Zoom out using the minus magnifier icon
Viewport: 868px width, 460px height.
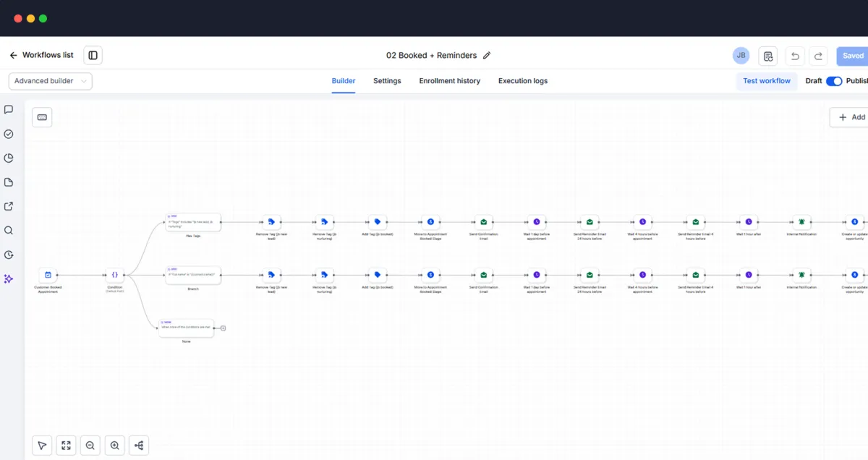point(90,446)
